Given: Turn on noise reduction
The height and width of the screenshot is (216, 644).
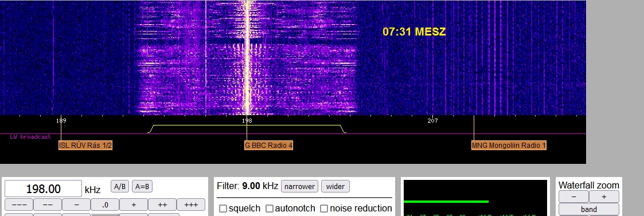Looking at the screenshot, I should pyautogui.click(x=324, y=209).
